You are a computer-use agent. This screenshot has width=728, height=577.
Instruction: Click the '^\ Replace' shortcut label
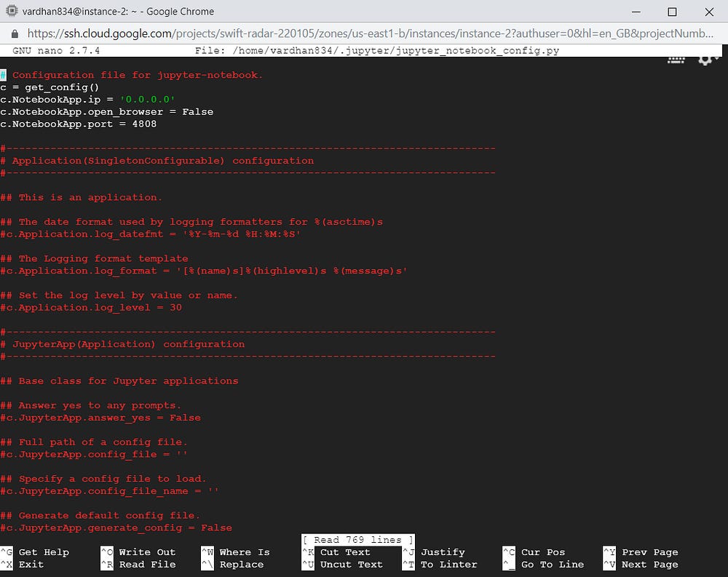[233, 565]
